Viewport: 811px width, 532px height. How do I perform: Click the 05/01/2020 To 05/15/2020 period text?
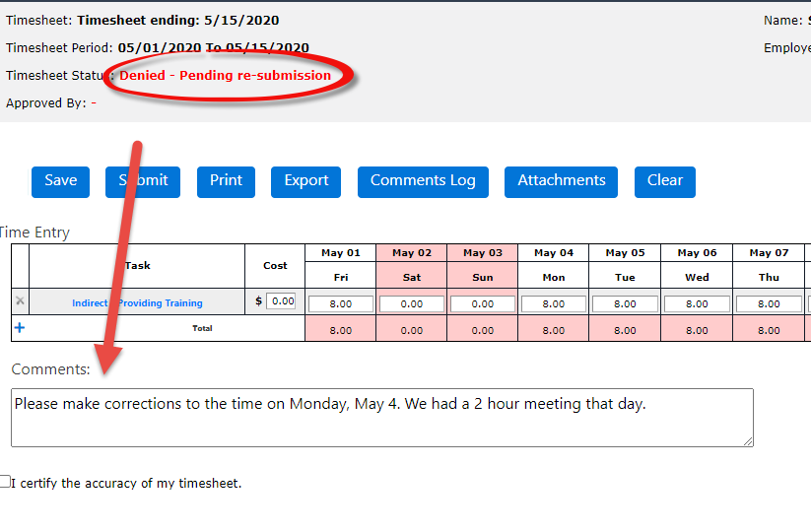213,47
